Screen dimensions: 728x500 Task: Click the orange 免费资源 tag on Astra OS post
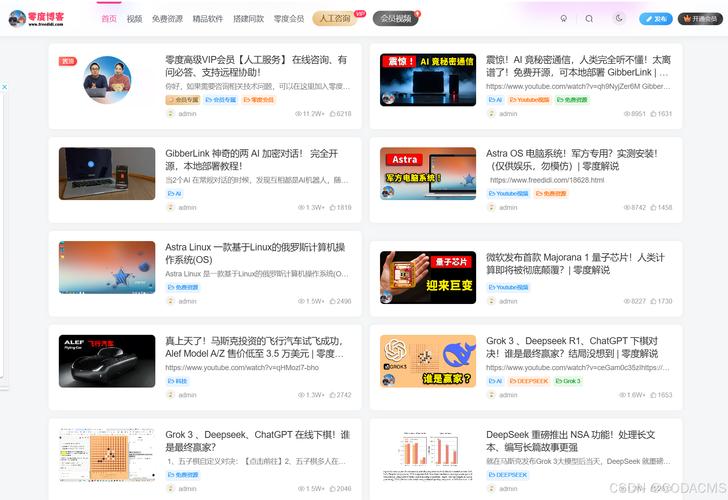pyautogui.click(x=551, y=194)
